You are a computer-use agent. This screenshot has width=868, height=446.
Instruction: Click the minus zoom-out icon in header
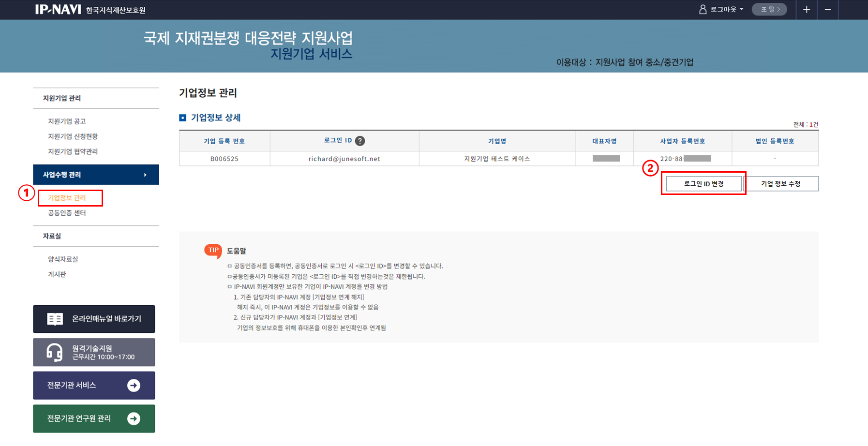pyautogui.click(x=828, y=10)
